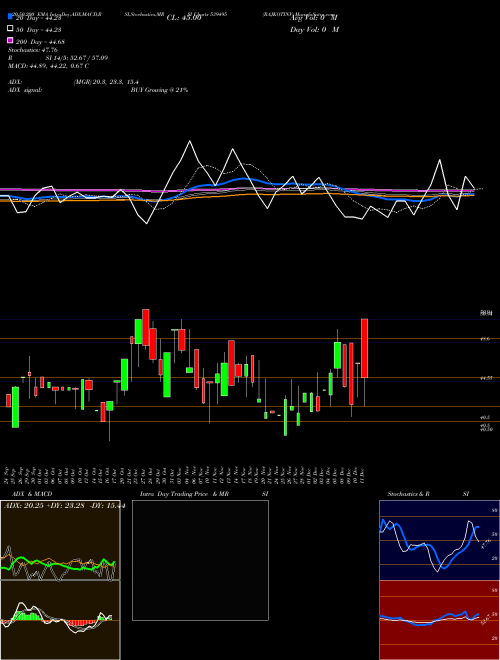Click the magenta 200 Day legend swatch
This screenshot has width=500, height=660.
[x=10, y=41]
